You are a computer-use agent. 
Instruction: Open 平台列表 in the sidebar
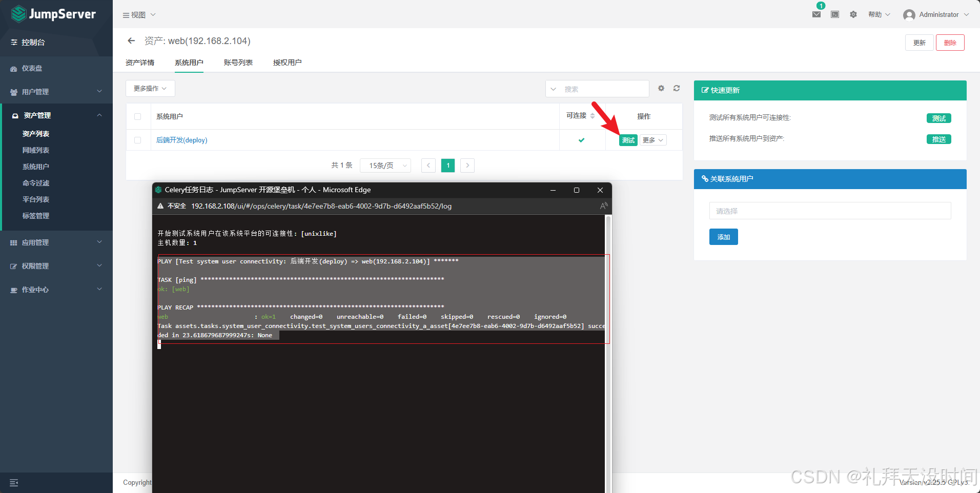tap(36, 199)
